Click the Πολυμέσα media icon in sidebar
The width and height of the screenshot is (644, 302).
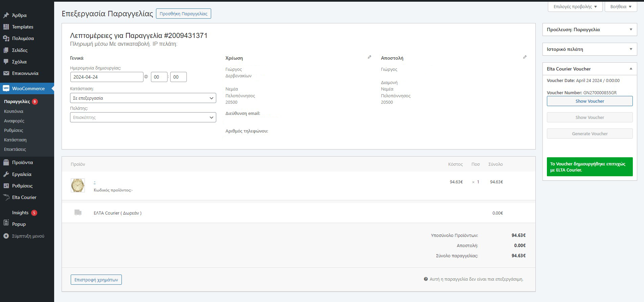click(6, 38)
